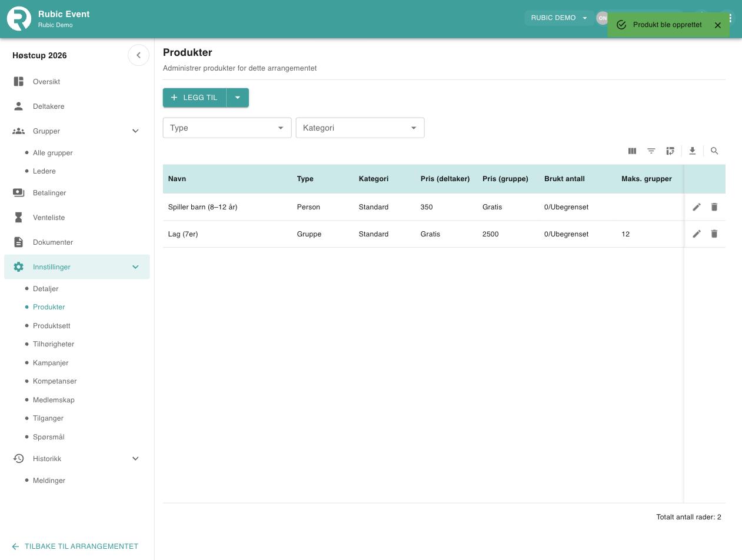Image resolution: width=742 pixels, height=560 pixels.
Task: Click the table layout reset icon
Action: [x=670, y=151]
